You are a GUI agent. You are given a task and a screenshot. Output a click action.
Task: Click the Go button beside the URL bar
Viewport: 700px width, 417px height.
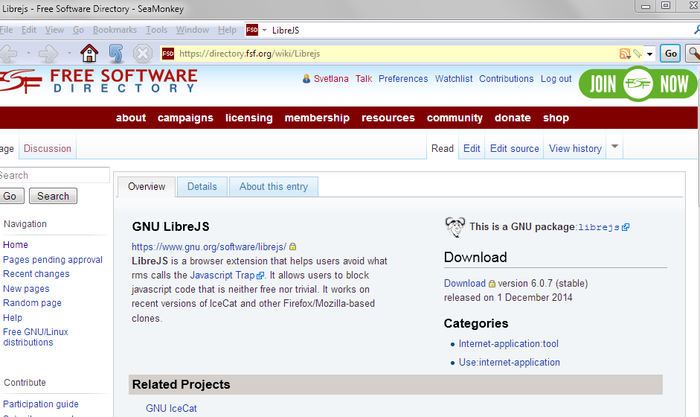coord(671,54)
